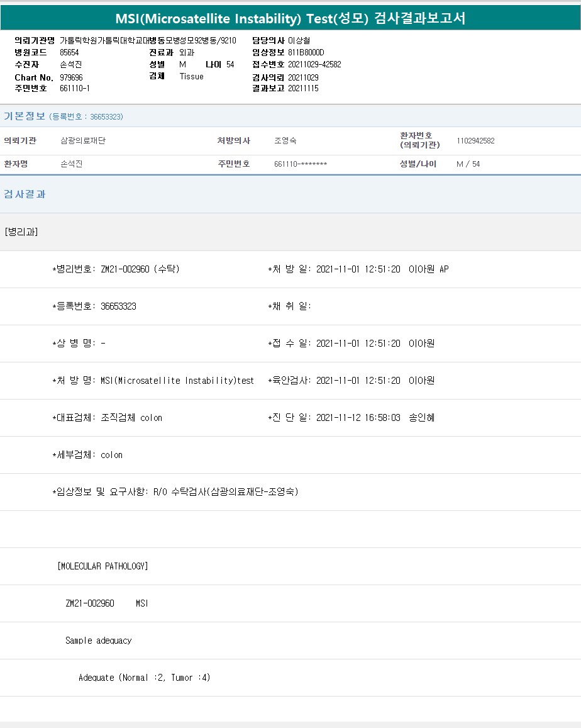The width and height of the screenshot is (581, 728).
Task: Click the [병리과] department label
Action: [x=21, y=232]
